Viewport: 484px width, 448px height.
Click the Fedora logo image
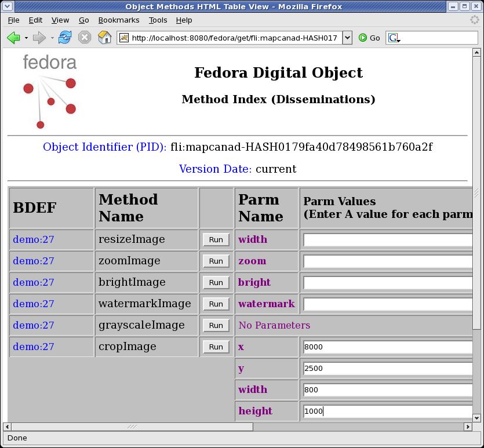point(49,92)
